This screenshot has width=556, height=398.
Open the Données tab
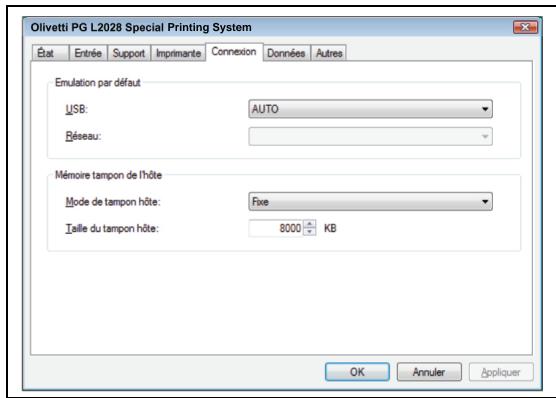pos(286,53)
